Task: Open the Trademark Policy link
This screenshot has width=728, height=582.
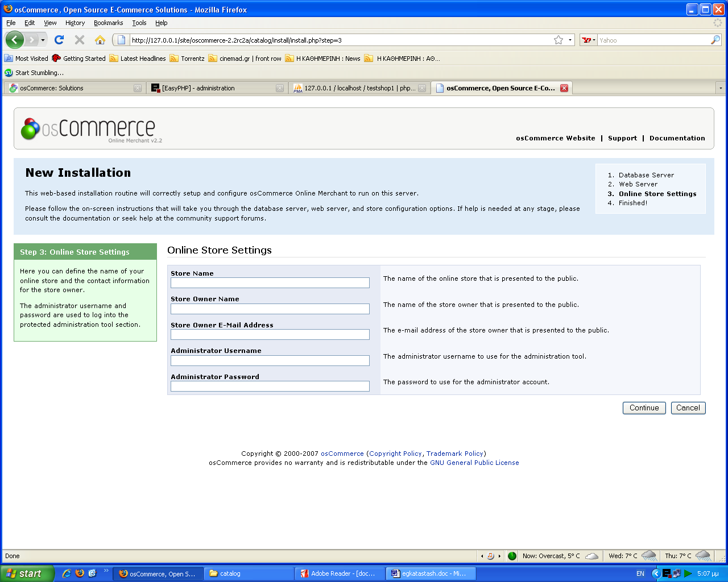Action: (455, 454)
